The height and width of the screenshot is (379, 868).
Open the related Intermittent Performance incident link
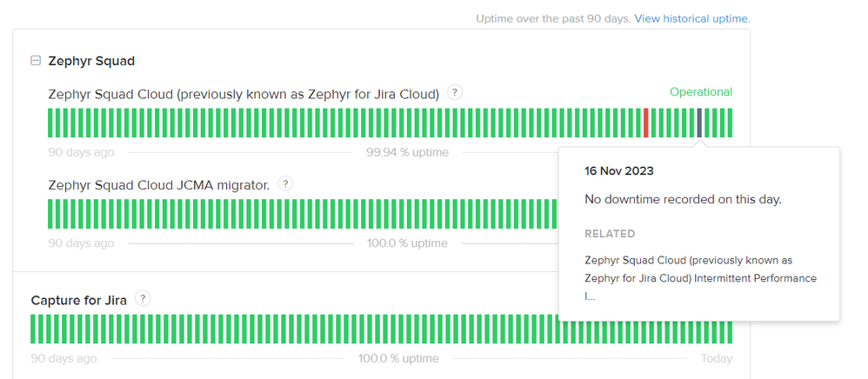point(700,277)
